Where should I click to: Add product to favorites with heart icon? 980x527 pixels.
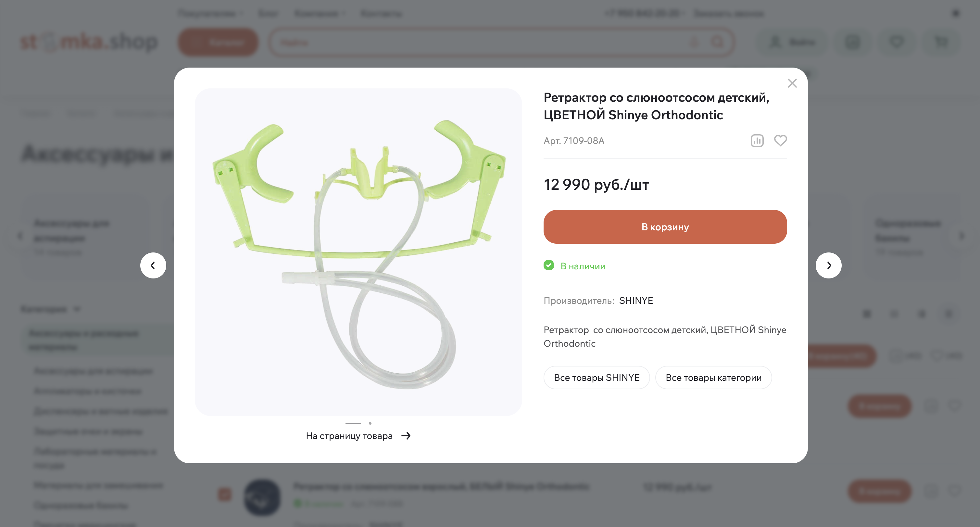(780, 140)
